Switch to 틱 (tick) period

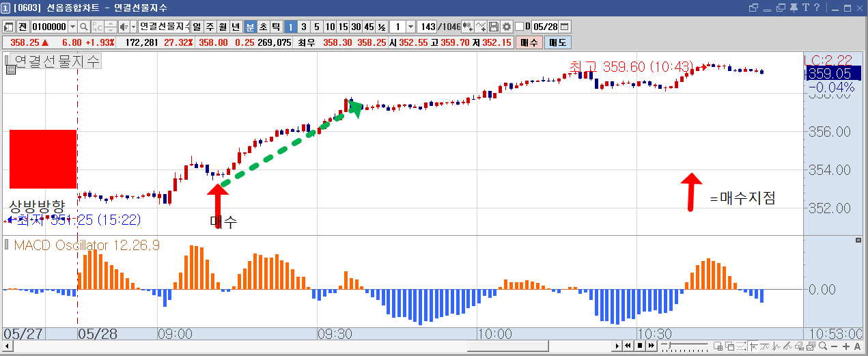pos(276,27)
